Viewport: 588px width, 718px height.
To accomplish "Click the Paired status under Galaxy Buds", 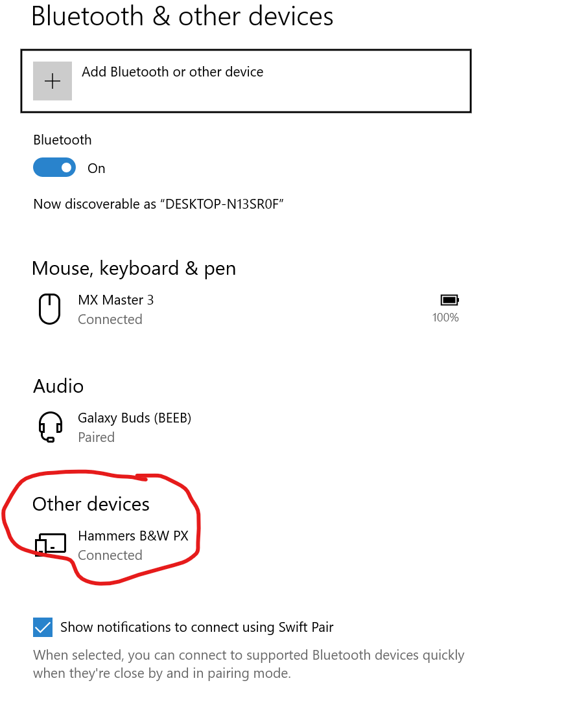I will click(96, 437).
